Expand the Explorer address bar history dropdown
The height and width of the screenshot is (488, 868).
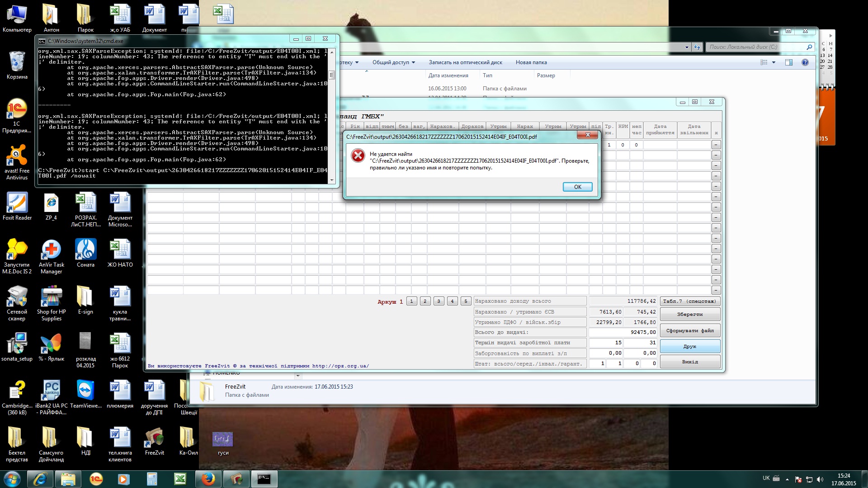[x=687, y=47]
